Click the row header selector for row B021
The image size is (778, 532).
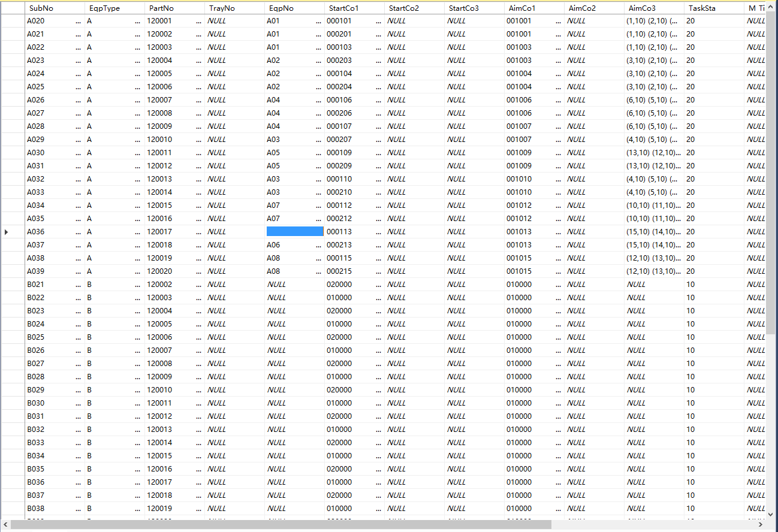[x=12, y=285]
